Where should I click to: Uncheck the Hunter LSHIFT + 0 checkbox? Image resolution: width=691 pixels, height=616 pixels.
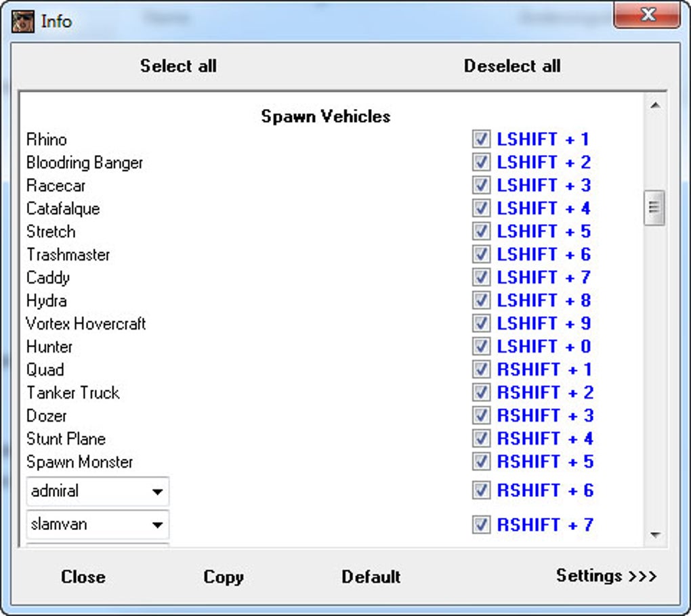[x=481, y=346]
